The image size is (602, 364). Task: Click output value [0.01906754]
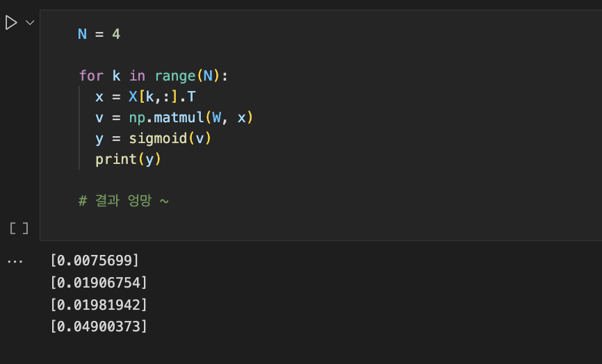99,283
